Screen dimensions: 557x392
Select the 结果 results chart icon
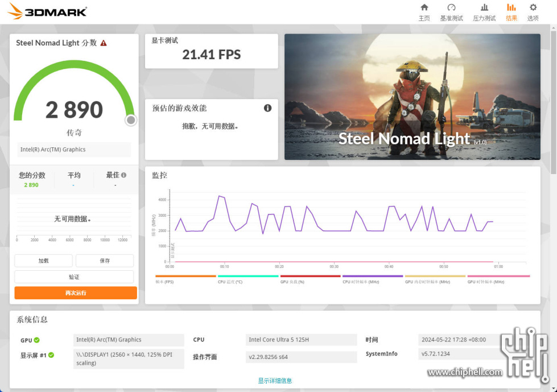(x=511, y=7)
